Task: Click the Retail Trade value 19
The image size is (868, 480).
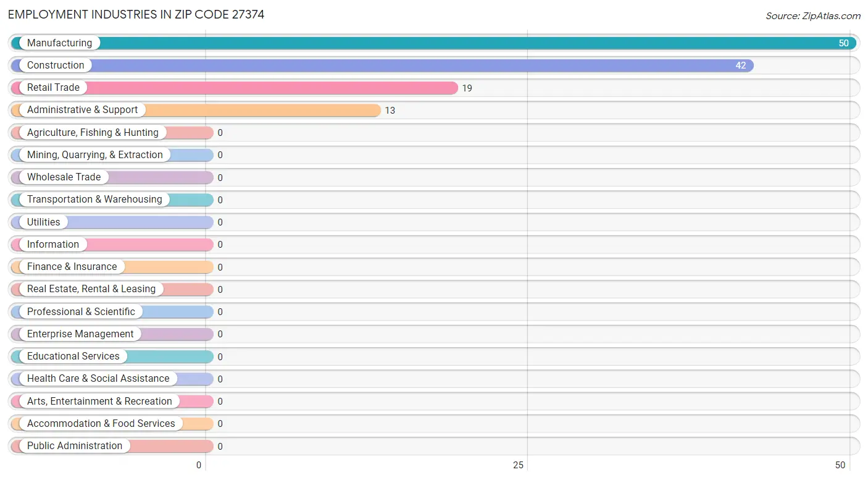Action: pos(467,88)
